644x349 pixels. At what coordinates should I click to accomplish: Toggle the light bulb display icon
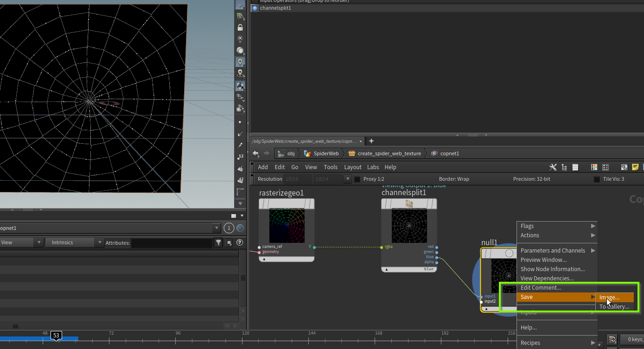tap(240, 62)
